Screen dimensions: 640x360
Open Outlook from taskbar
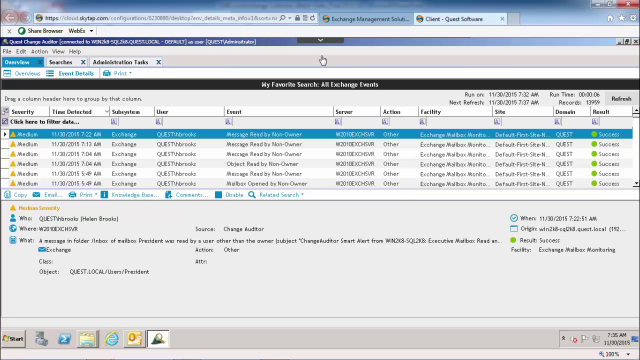click(134, 339)
